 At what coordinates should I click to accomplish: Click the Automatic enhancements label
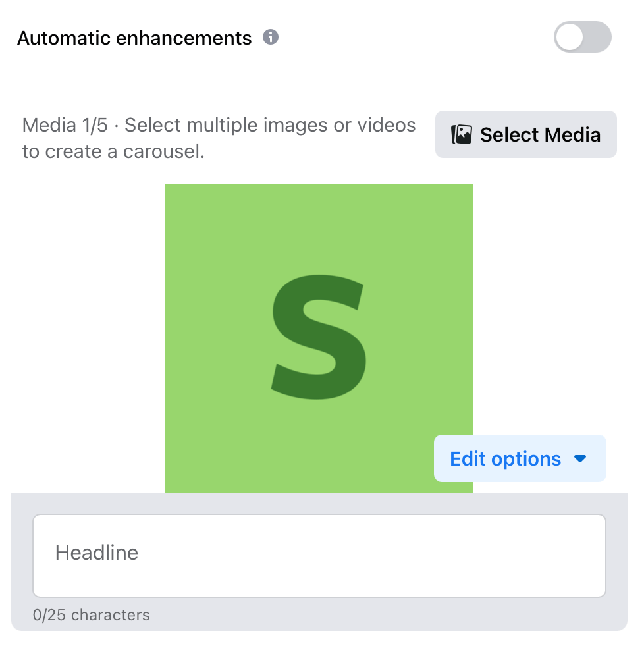click(134, 38)
